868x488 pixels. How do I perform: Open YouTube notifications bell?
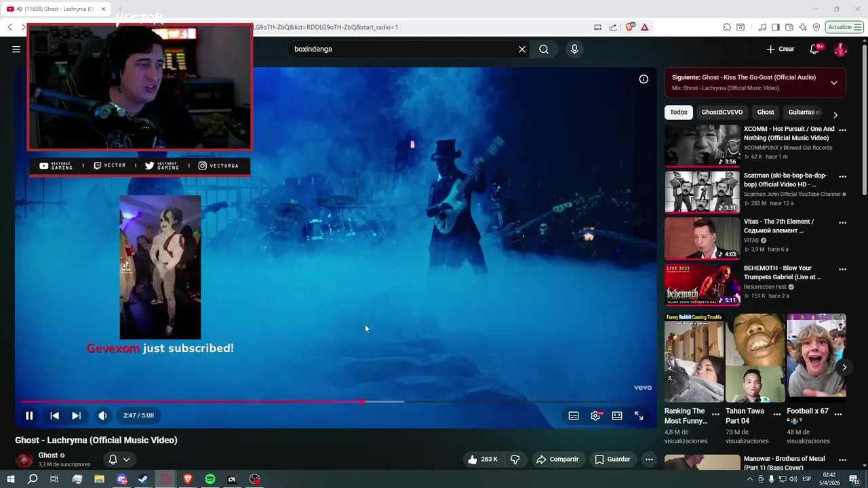pyautogui.click(x=815, y=49)
